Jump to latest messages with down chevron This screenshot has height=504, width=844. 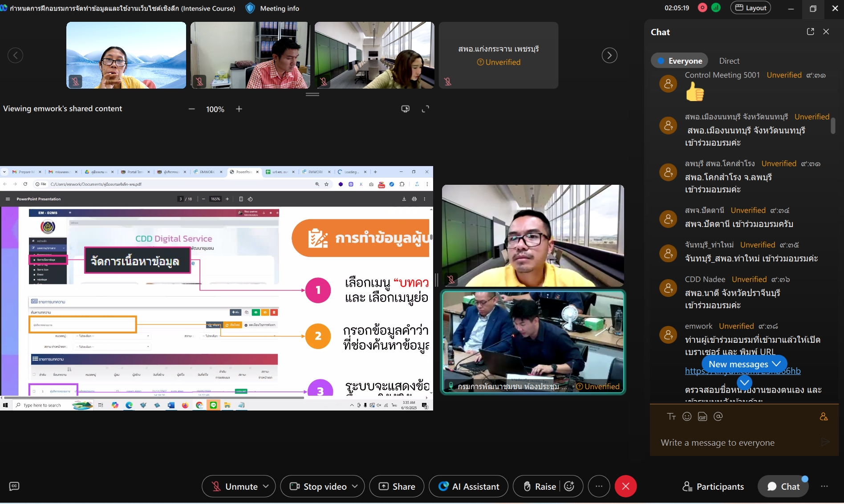tap(744, 382)
